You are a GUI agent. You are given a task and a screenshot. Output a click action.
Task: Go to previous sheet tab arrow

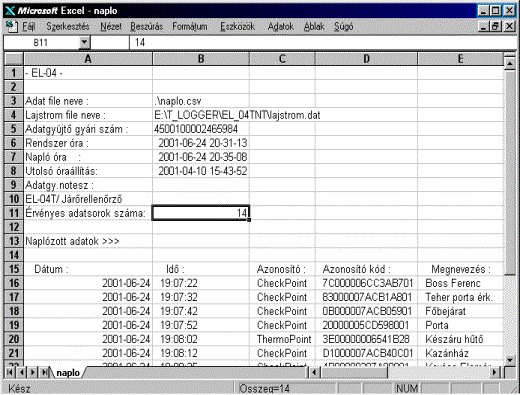coord(21,372)
